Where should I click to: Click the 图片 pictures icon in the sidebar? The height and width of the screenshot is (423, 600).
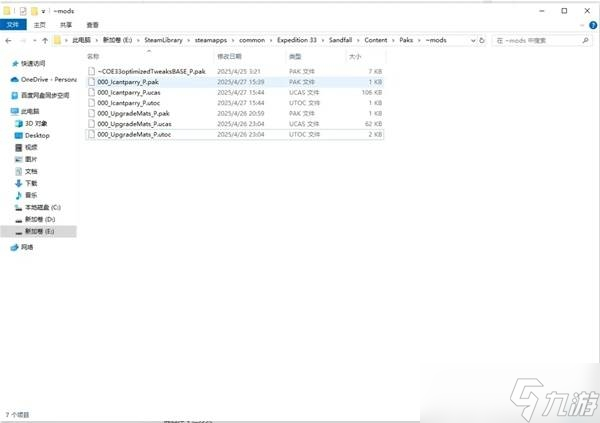pos(19,159)
